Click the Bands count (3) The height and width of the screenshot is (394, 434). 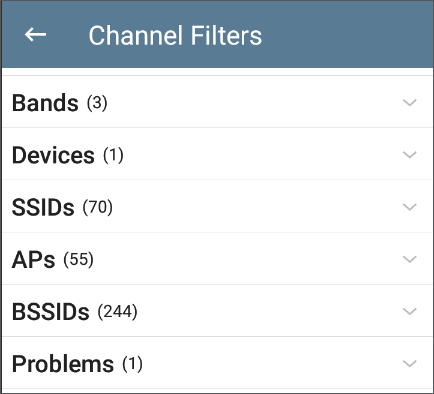tap(97, 103)
